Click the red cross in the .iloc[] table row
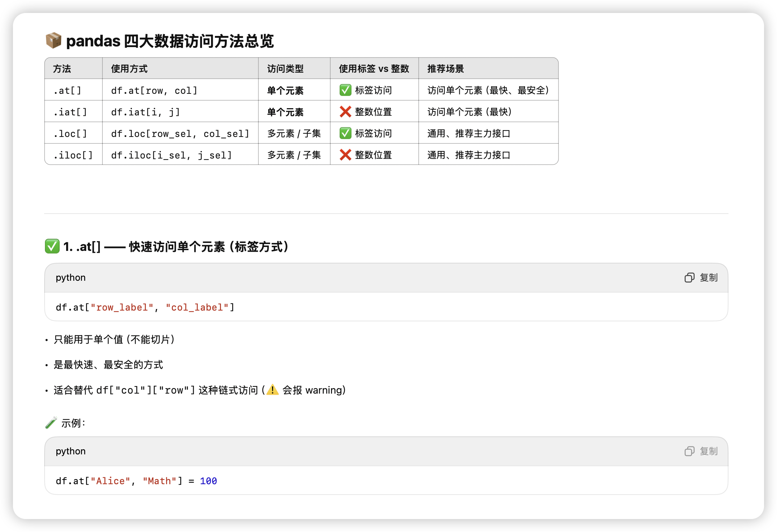Image resolution: width=777 pixels, height=532 pixels. (x=345, y=155)
